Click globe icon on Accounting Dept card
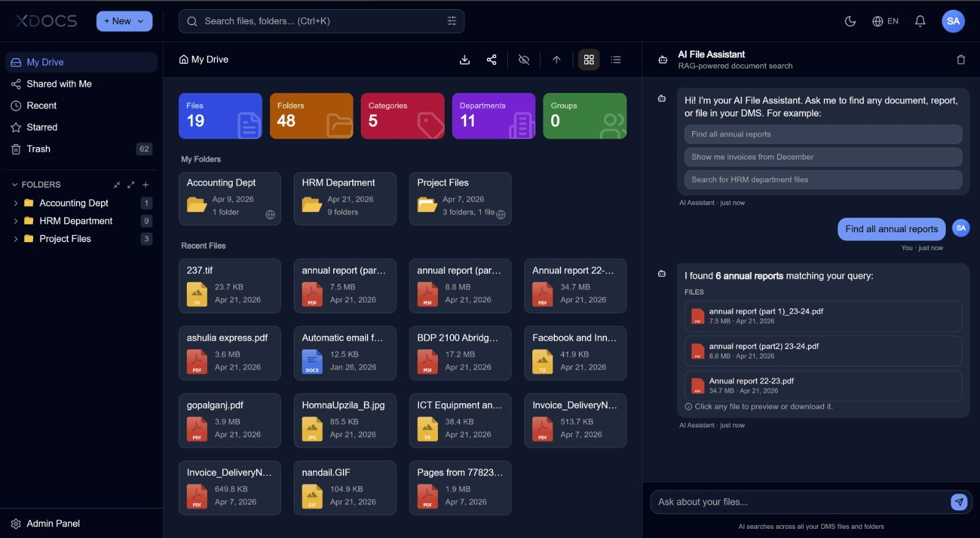Screen dimensions: 980x538 [x=270, y=214]
